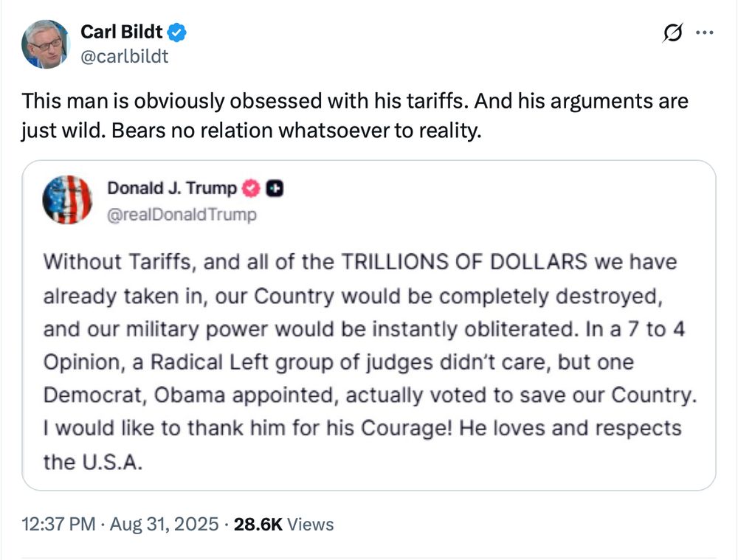Click "TRILLIONS OF DOLLARS" in quoted post
This screenshot has height=560, width=738.
tap(464, 262)
